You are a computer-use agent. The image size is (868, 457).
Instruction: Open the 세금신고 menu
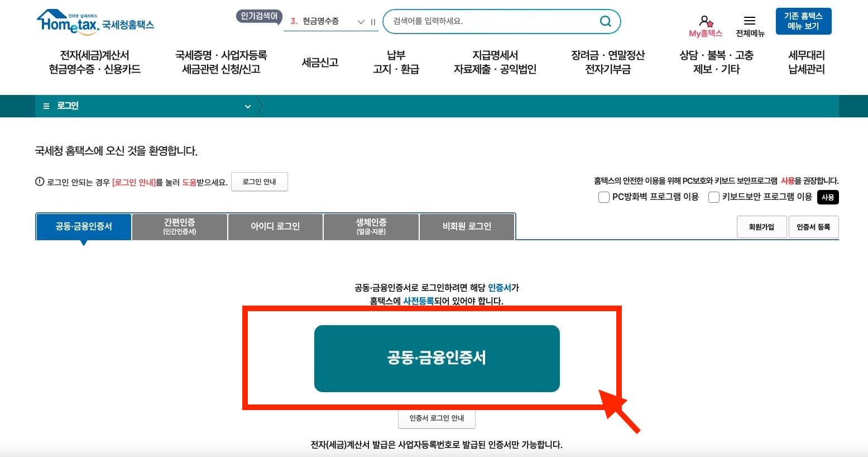(x=319, y=63)
